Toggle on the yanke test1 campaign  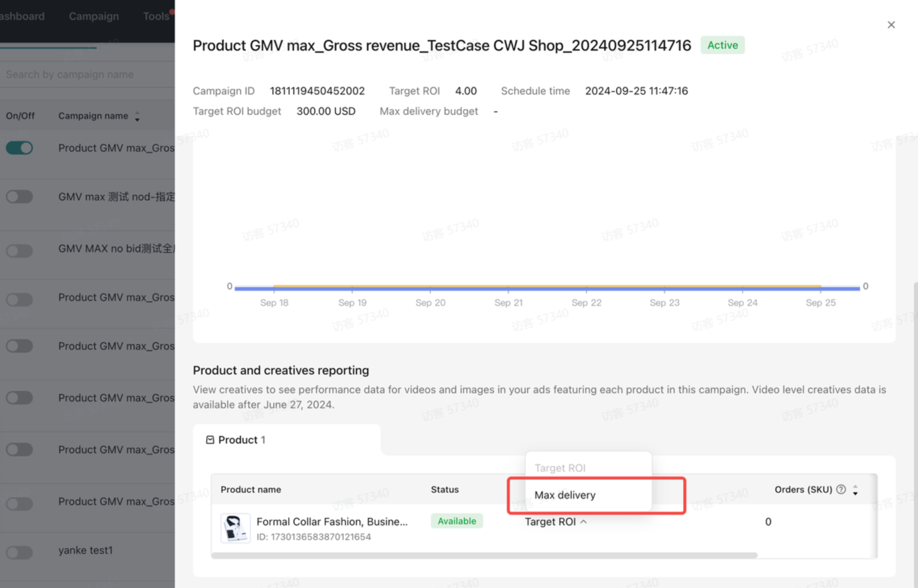[20, 552]
